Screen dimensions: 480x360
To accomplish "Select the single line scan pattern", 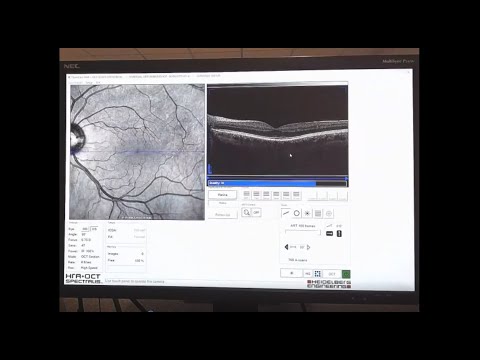I will click(286, 213).
